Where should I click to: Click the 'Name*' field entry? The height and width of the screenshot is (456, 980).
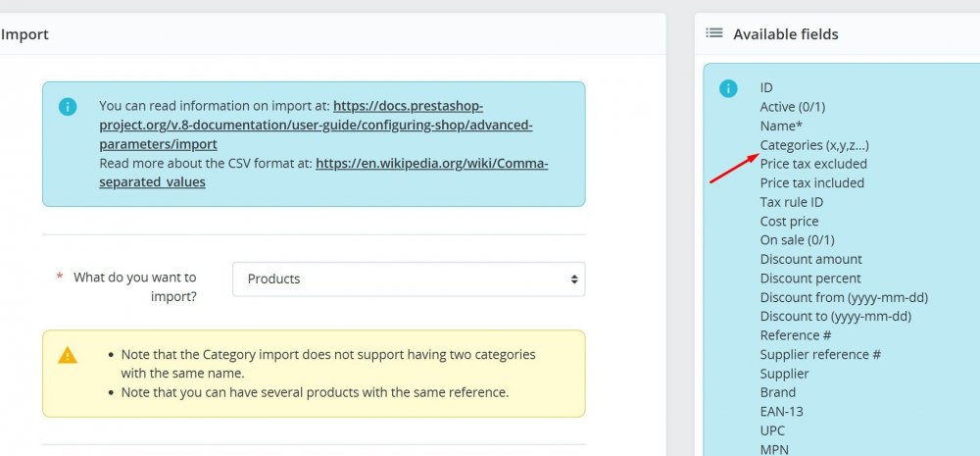[781, 127]
